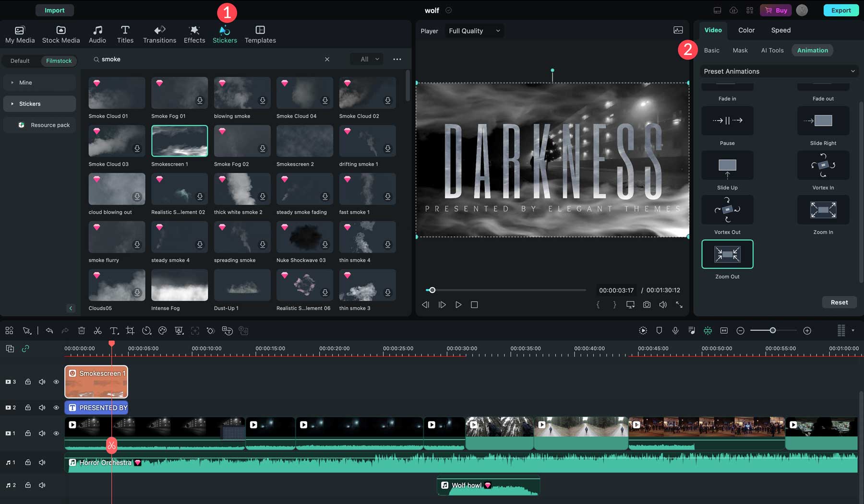Image resolution: width=864 pixels, height=504 pixels.
Task: Click the scissors split tool in toolbar
Action: (x=97, y=331)
